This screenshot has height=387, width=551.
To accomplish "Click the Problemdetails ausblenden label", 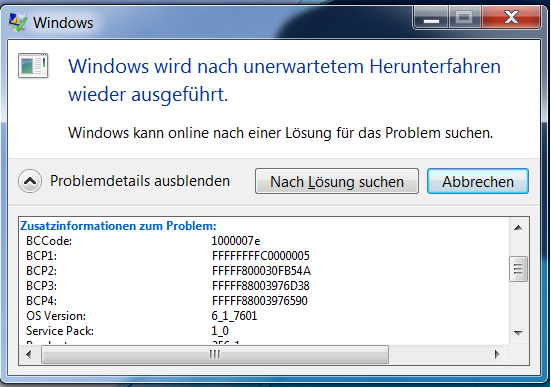I will tap(140, 181).
